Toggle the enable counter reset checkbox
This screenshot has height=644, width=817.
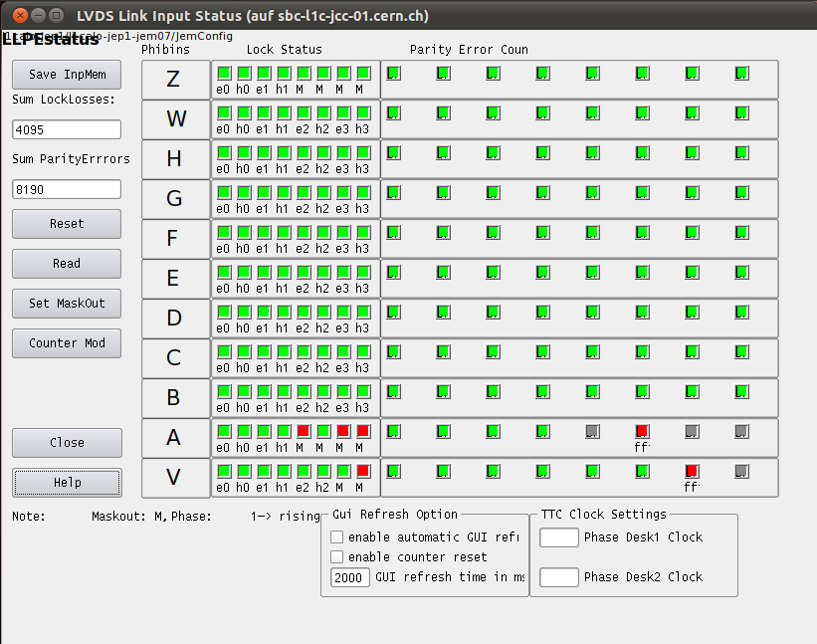[336, 557]
